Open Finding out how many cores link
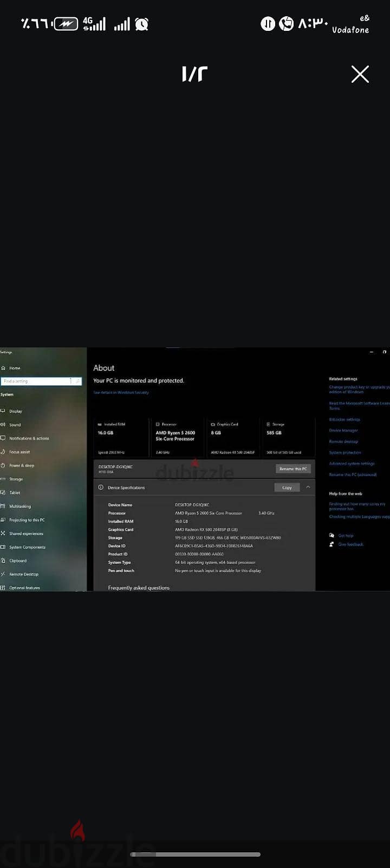This screenshot has width=390, height=868. coord(357,507)
